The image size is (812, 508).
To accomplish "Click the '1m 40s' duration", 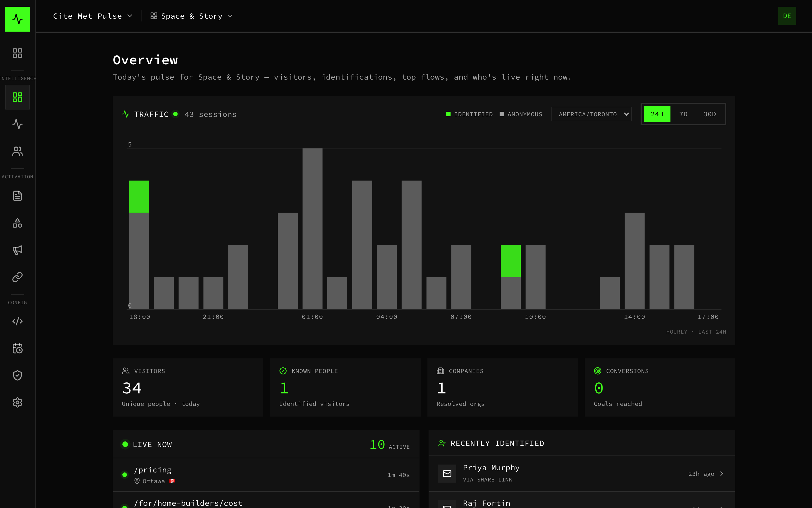I will coord(399,475).
